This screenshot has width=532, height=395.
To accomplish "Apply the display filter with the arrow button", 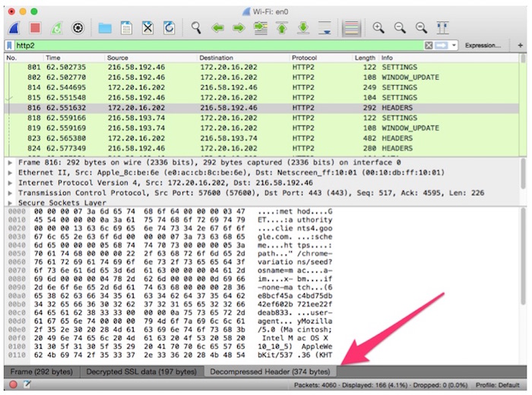I will click(x=441, y=46).
